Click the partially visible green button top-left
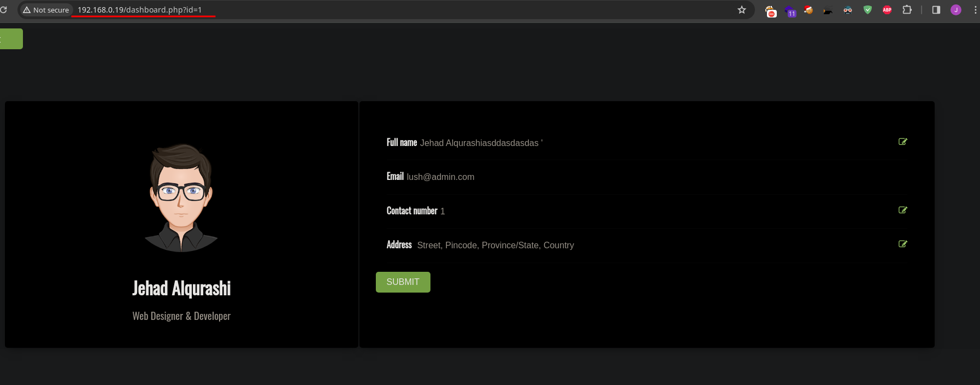Image resolution: width=980 pixels, height=385 pixels. click(x=11, y=39)
